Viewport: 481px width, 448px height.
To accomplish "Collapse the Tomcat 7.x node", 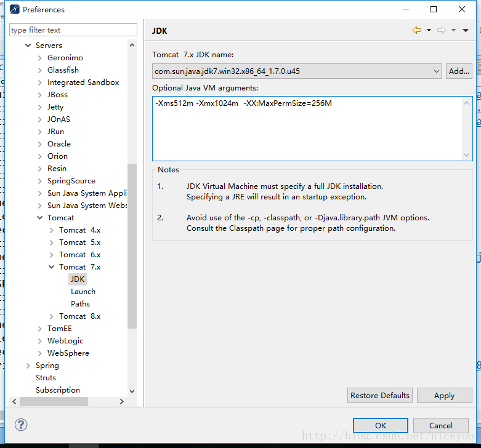I will point(51,267).
